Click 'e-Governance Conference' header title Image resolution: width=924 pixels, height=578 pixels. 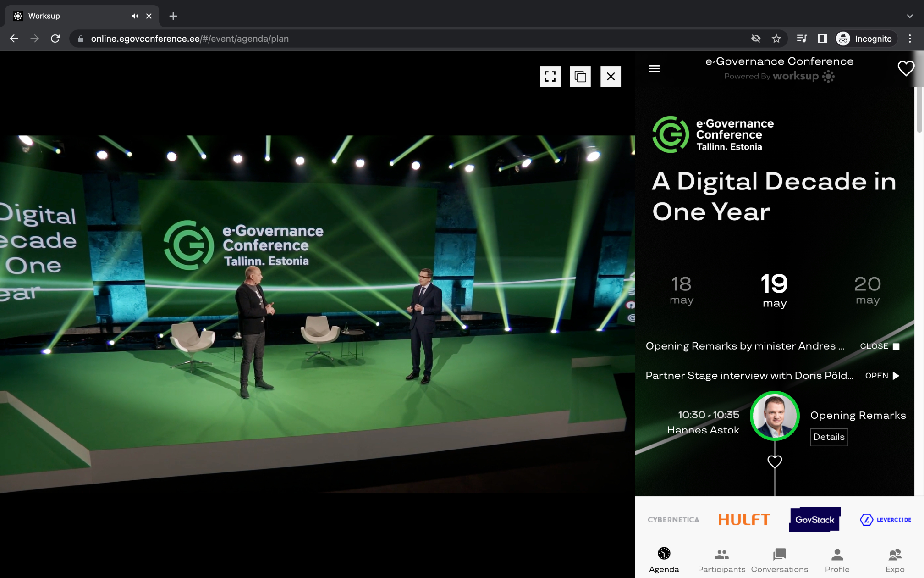pyautogui.click(x=779, y=61)
